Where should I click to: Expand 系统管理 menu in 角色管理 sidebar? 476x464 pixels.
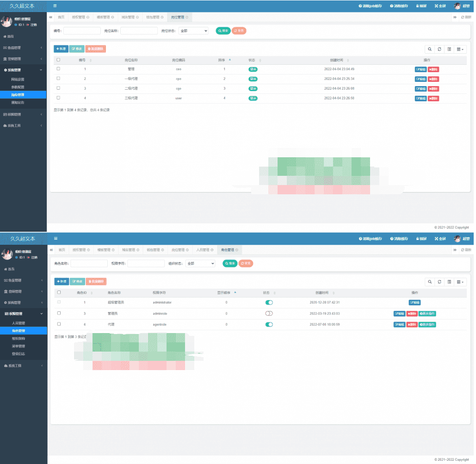[24, 303]
